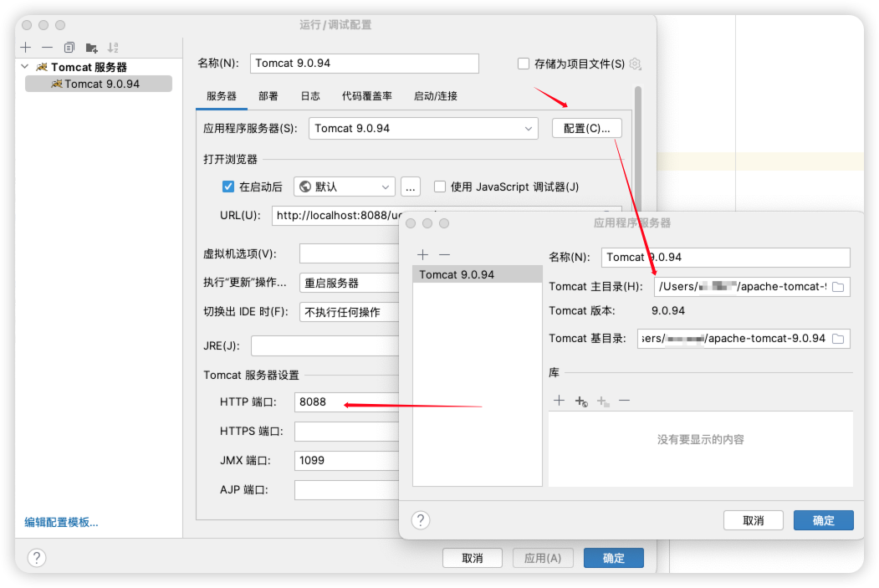Click 应用(A) button
The image size is (879, 588).
(x=543, y=558)
